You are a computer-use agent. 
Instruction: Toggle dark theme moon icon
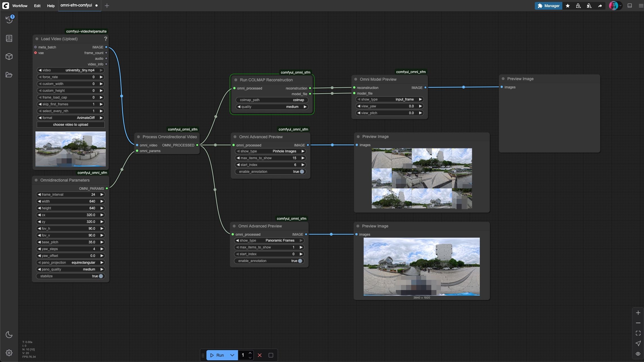tap(9, 335)
